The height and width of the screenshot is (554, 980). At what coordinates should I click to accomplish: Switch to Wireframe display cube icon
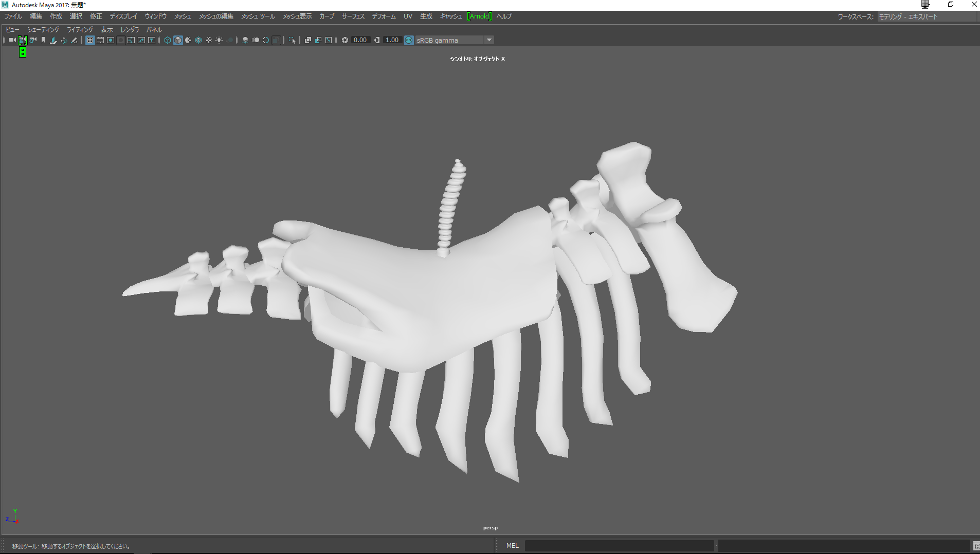168,40
